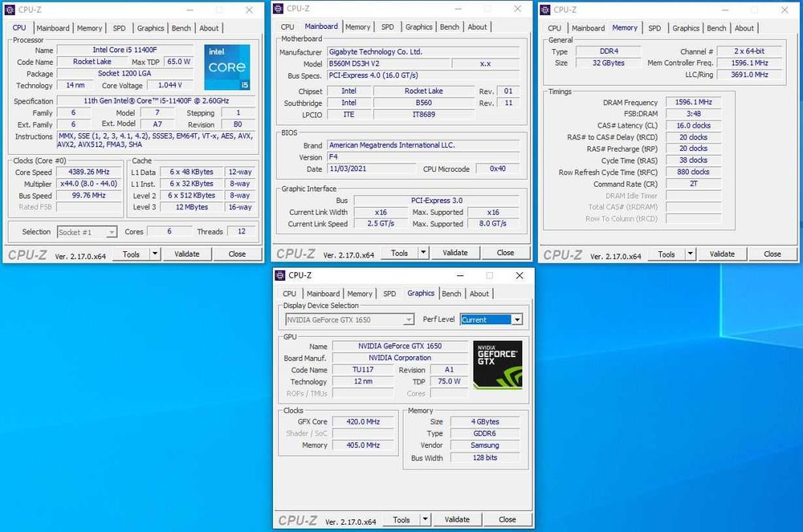Click the Max TDP value 65.0 W

click(179, 61)
